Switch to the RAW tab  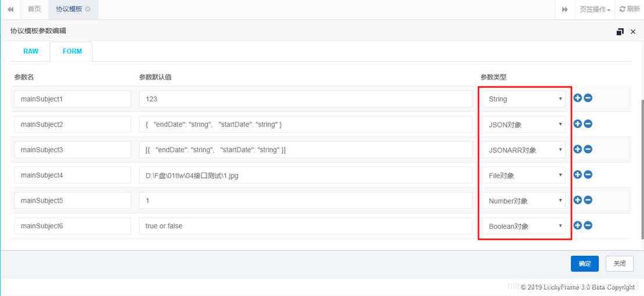pyautogui.click(x=31, y=51)
